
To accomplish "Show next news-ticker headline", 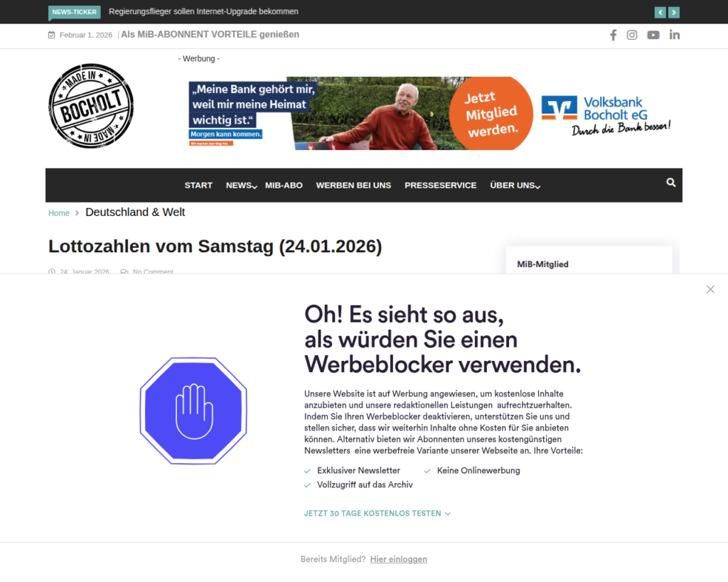I will pyautogui.click(x=674, y=13).
